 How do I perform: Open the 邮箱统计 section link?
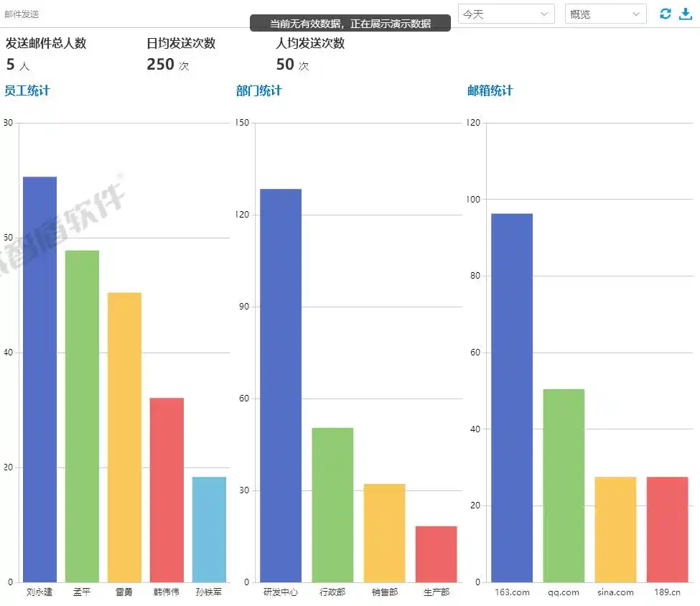(490, 90)
